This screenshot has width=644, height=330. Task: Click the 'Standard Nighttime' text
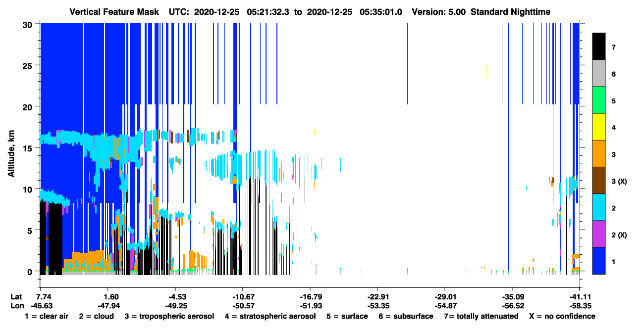point(510,12)
